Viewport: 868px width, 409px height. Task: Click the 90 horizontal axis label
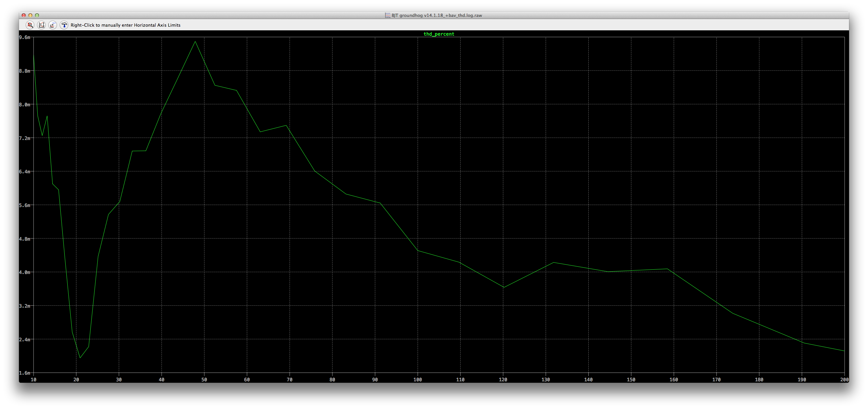click(375, 380)
